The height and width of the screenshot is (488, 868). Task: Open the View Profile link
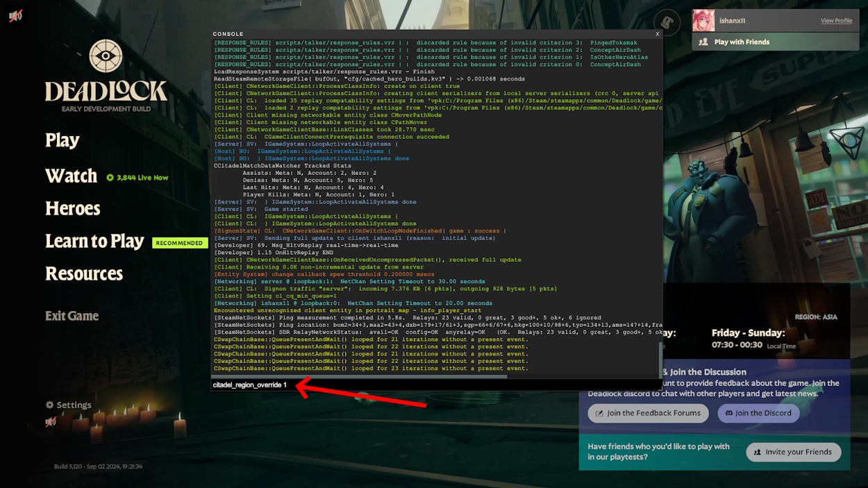tap(836, 20)
